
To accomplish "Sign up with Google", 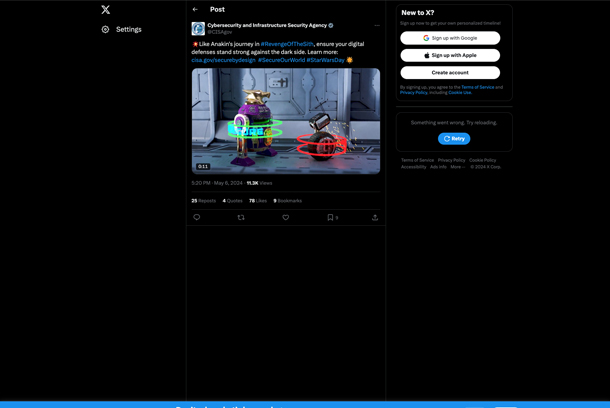I will tap(450, 38).
